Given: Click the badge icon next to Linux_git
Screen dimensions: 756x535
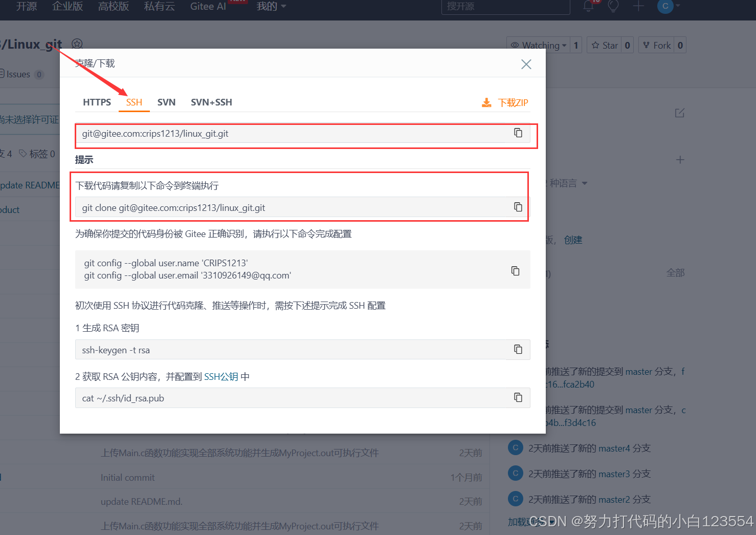Looking at the screenshot, I should pyautogui.click(x=77, y=44).
